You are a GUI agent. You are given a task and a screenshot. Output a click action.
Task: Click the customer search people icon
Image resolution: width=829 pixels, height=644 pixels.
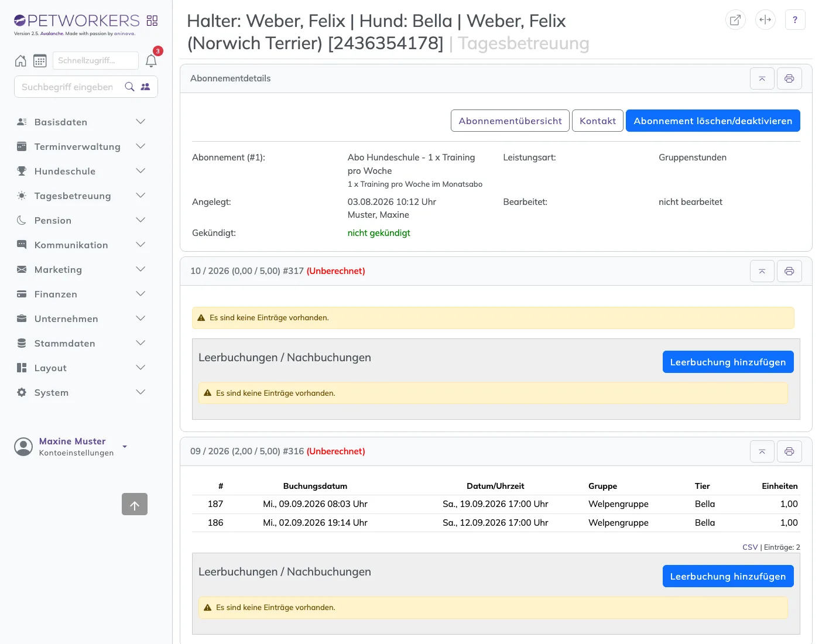click(145, 87)
